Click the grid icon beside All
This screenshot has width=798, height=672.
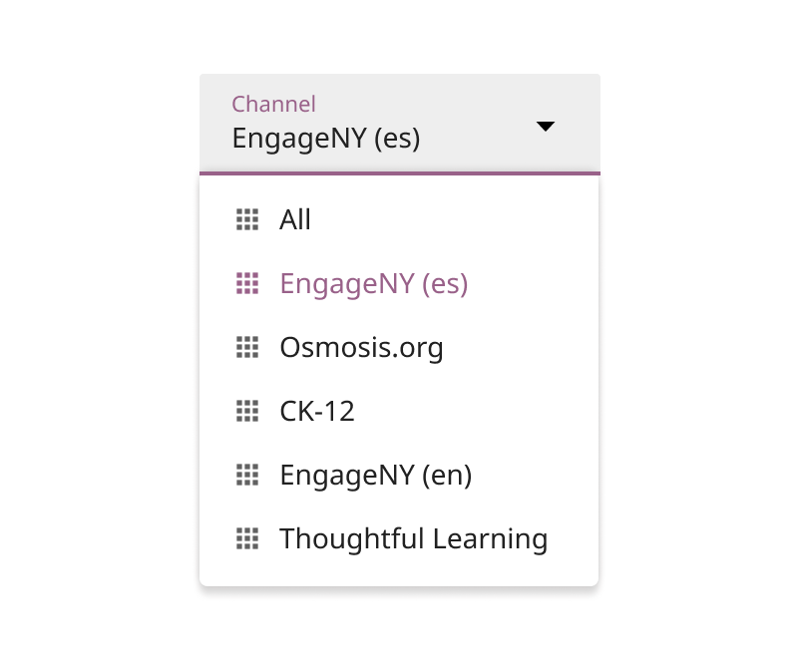point(247,220)
